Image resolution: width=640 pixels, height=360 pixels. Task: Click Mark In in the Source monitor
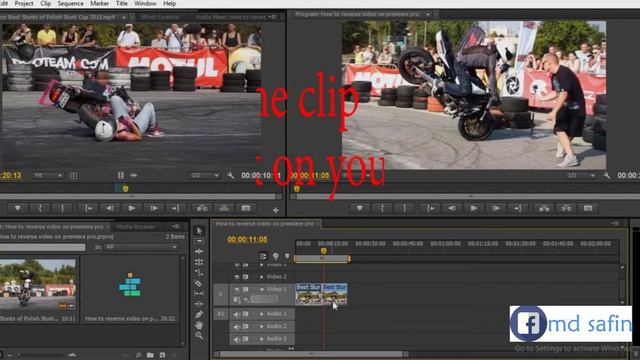tap(40, 208)
